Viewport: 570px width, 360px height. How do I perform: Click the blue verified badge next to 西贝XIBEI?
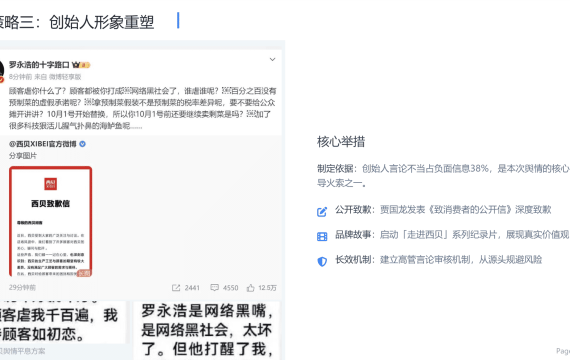(x=83, y=144)
